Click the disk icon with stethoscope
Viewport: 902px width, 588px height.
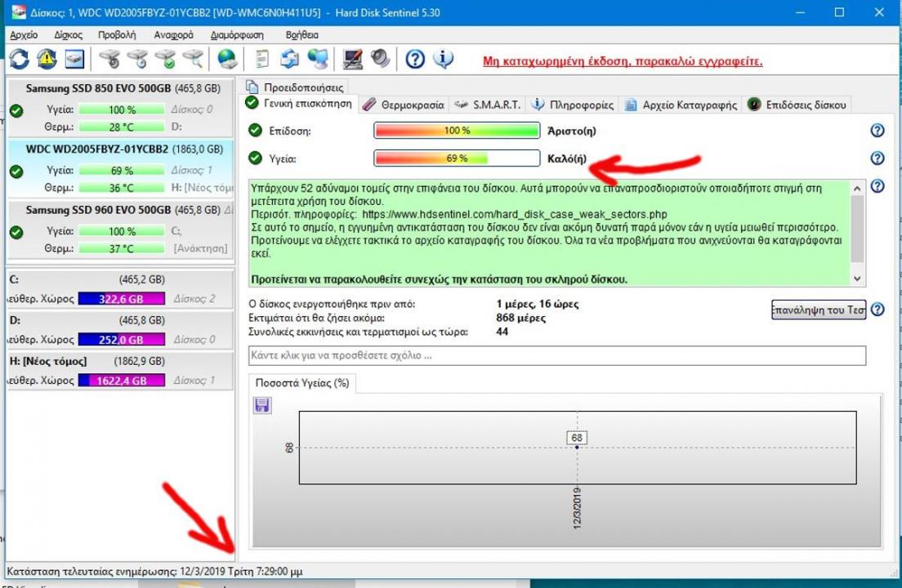coord(109,59)
